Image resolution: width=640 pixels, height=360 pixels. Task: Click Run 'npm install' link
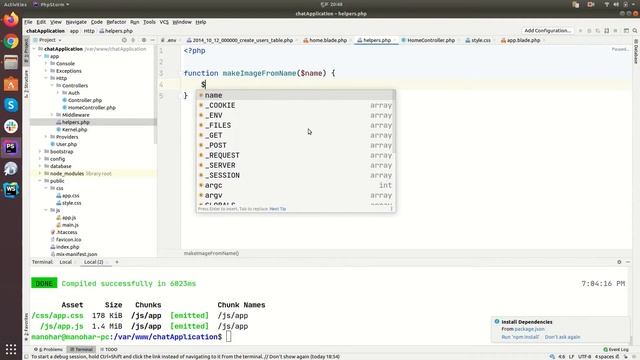[x=520, y=337]
